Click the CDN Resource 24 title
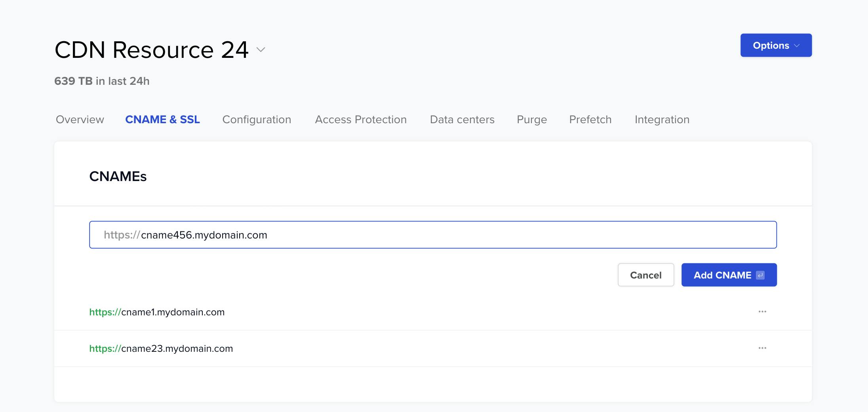The height and width of the screenshot is (412, 868). pyautogui.click(x=151, y=50)
